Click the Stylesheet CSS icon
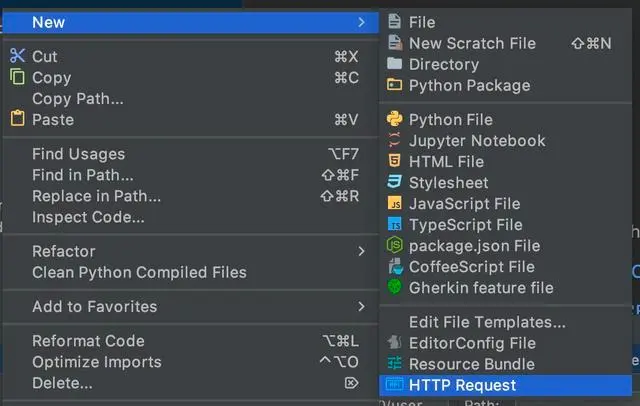 point(394,182)
